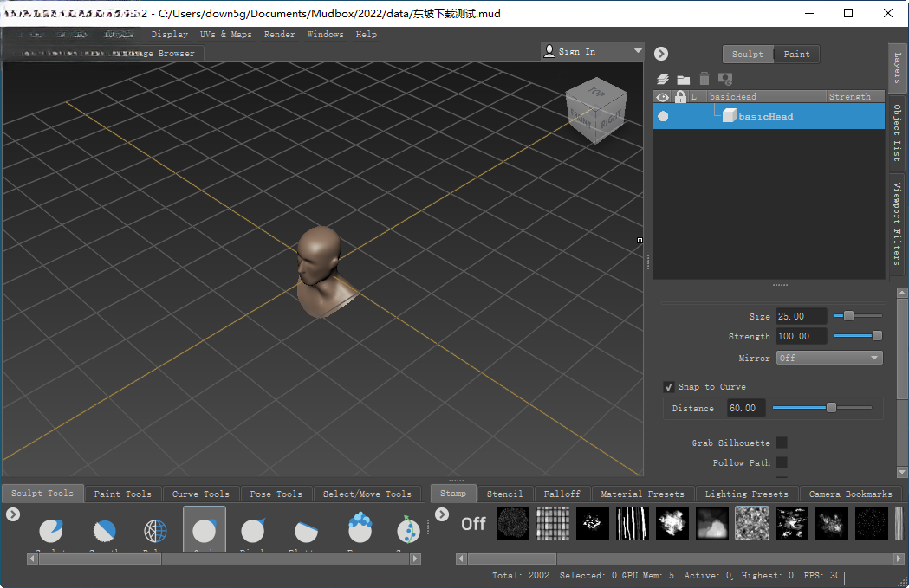Screen dimensions: 909x588
Task: Click sculpt tools scroll right arrow
Action: (415, 559)
